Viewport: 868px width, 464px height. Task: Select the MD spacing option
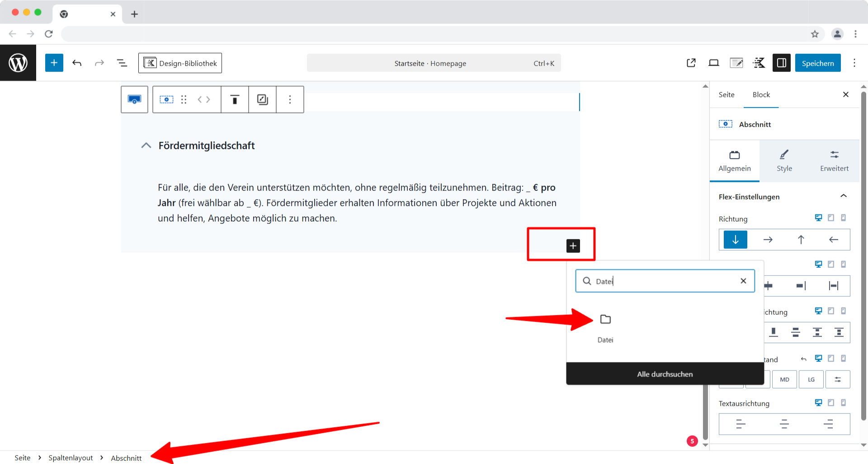(784, 379)
